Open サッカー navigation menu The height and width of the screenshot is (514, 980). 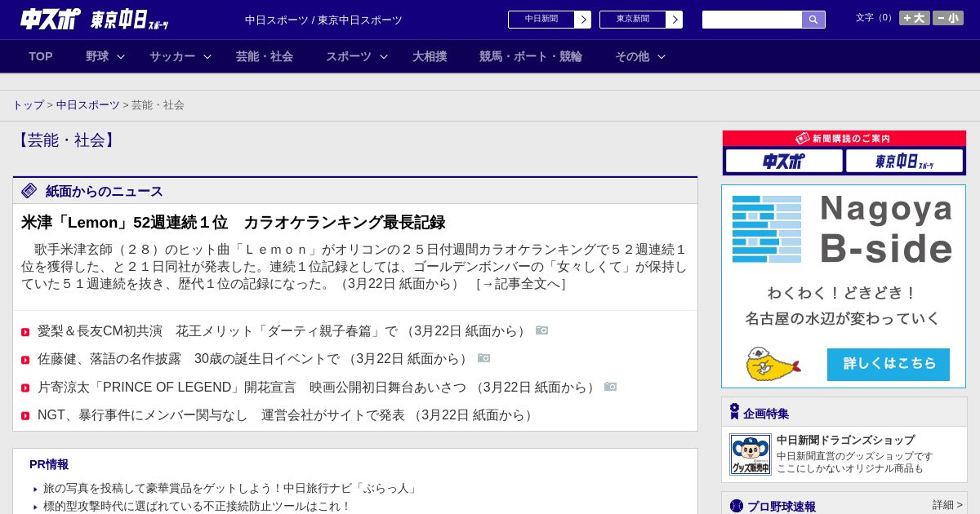pyautogui.click(x=172, y=56)
